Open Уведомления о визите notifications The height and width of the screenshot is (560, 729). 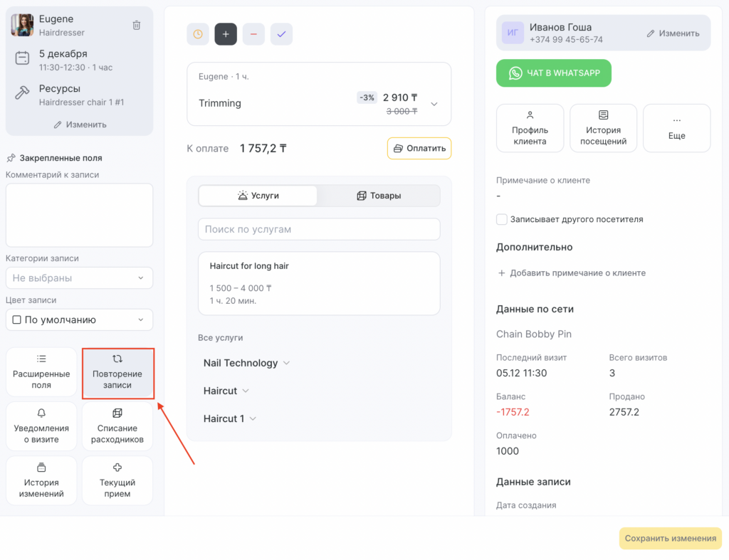[x=41, y=427]
